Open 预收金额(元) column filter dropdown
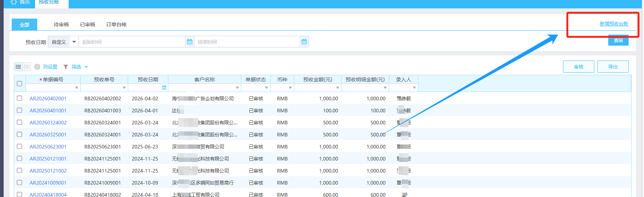This screenshot has width=644, height=197. [338, 88]
